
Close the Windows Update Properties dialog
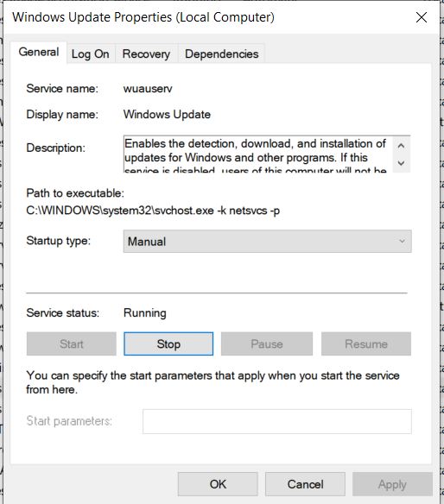pyautogui.click(x=422, y=17)
